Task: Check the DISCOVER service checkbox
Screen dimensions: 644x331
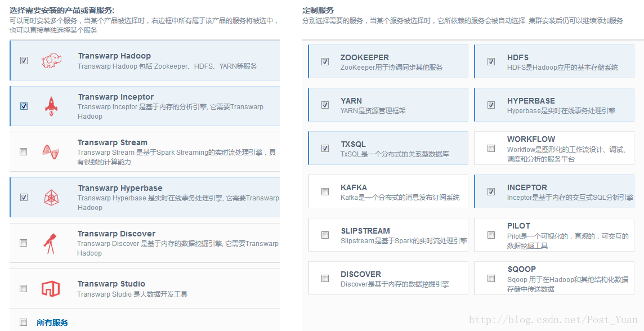Action: point(325,278)
